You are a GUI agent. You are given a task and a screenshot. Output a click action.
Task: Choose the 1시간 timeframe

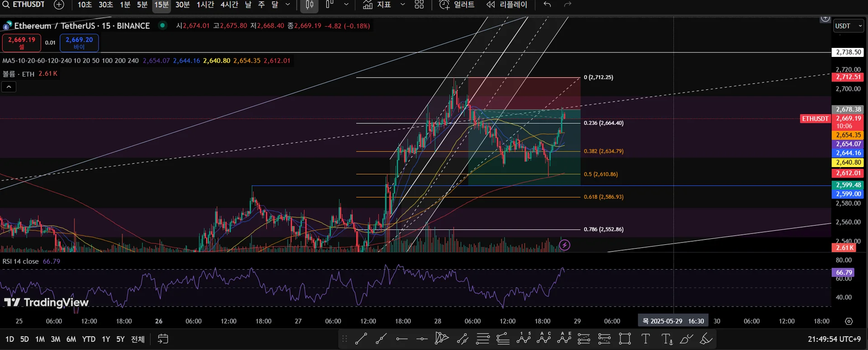(x=205, y=5)
